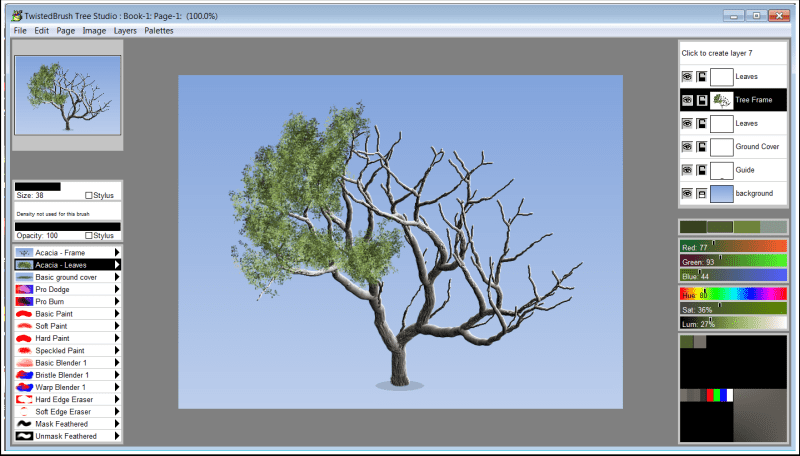Click the lock icon on Ground Cover layer

(701, 146)
